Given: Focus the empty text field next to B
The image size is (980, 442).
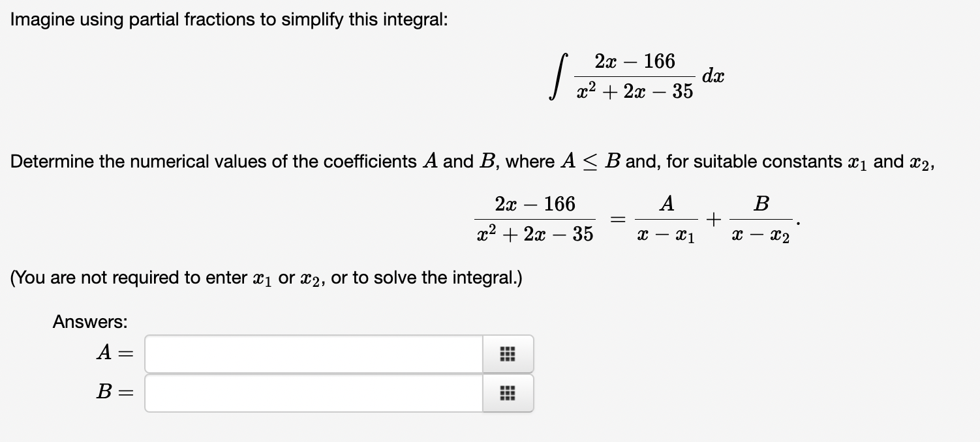Looking at the screenshot, I should pyautogui.click(x=313, y=392).
